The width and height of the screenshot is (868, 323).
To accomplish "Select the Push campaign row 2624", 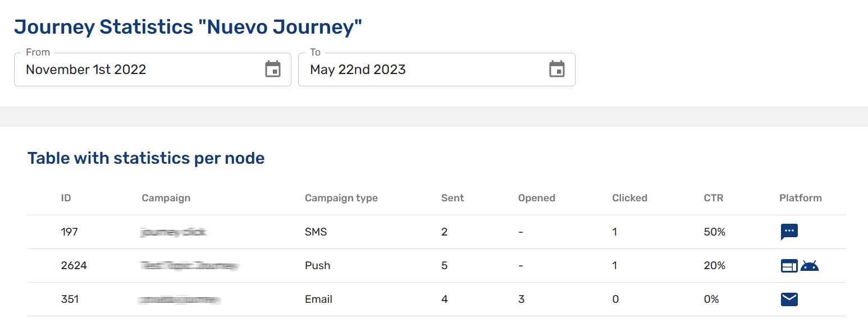I will [74, 266].
